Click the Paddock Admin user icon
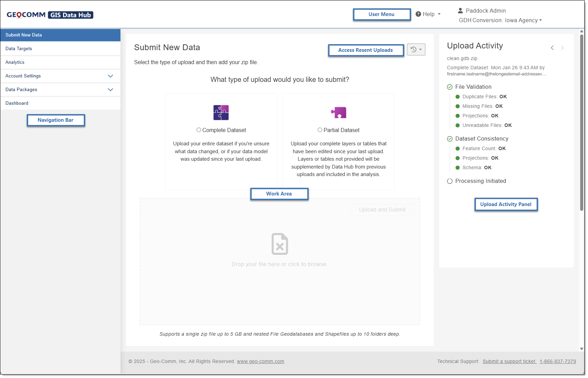 click(x=460, y=11)
